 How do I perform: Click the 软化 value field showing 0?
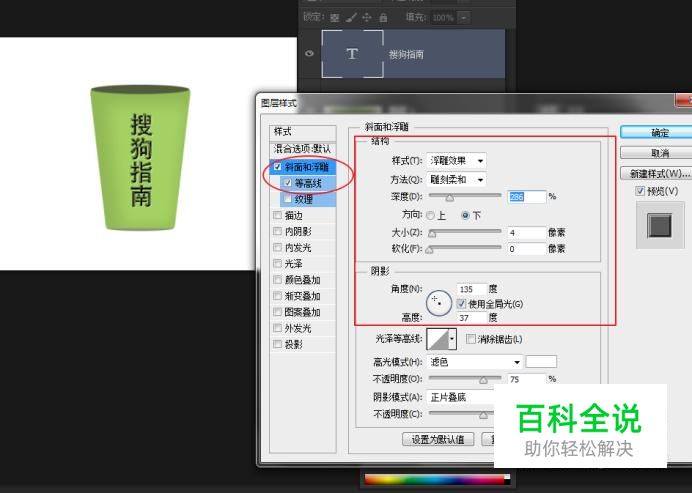(527, 249)
